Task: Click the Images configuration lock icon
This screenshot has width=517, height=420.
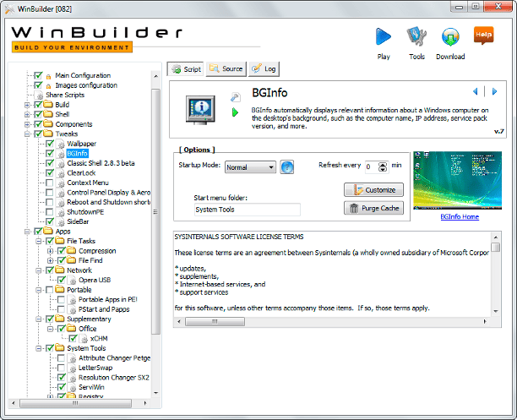Action: 48,86
